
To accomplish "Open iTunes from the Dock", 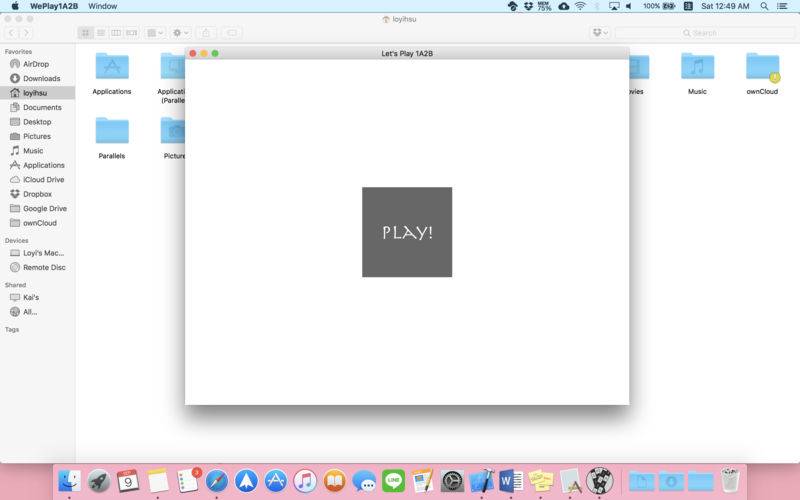I will coord(305,481).
